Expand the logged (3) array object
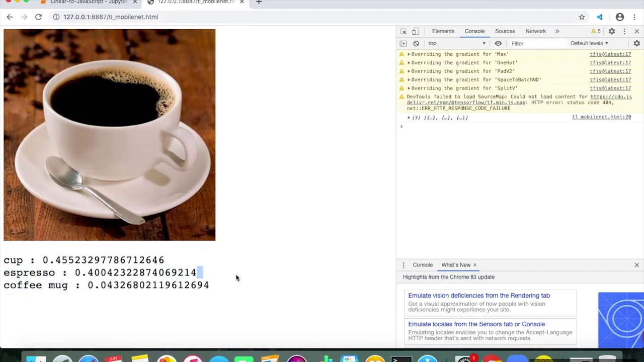This screenshot has width=644, height=362. 409,118
